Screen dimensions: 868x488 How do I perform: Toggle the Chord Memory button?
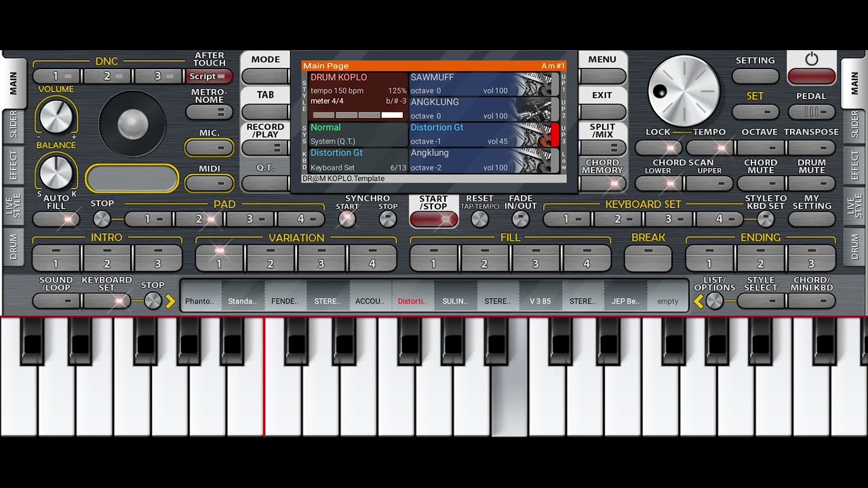click(x=602, y=183)
